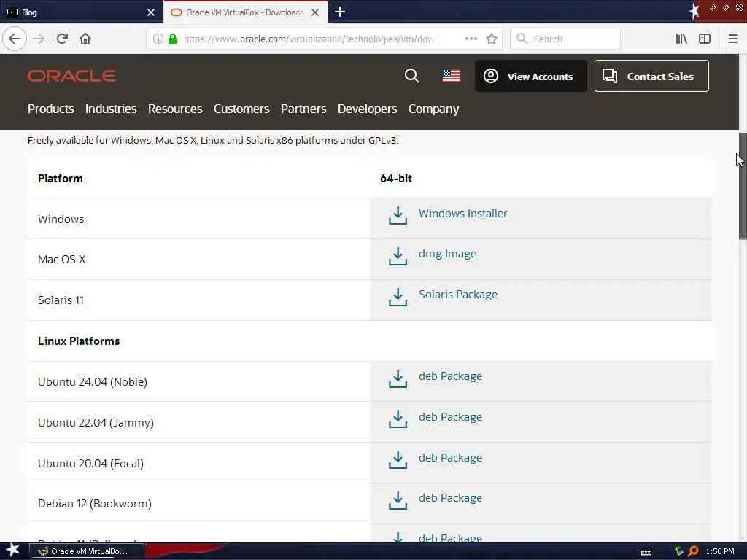Click the Oracle logo

(x=71, y=76)
